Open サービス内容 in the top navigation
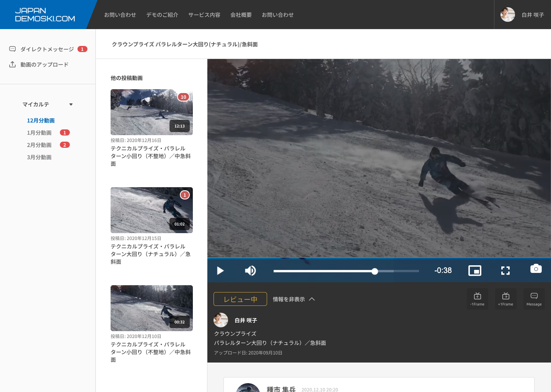551x392 pixels. coord(204,15)
